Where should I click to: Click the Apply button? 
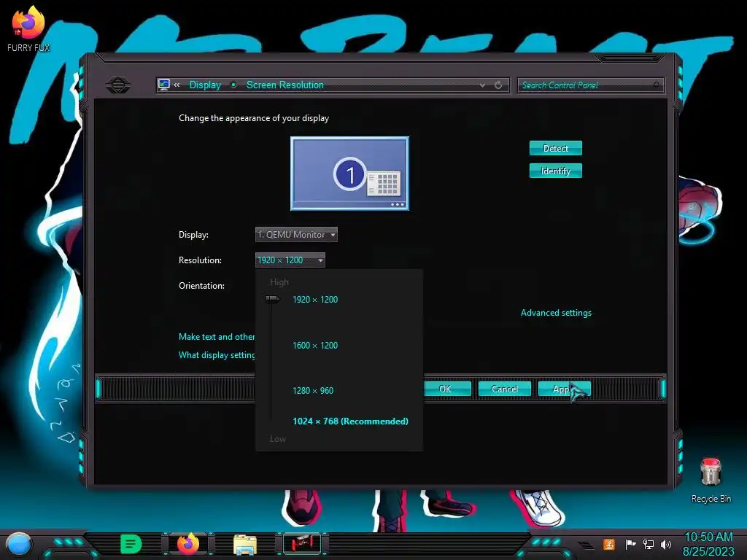pyautogui.click(x=564, y=389)
